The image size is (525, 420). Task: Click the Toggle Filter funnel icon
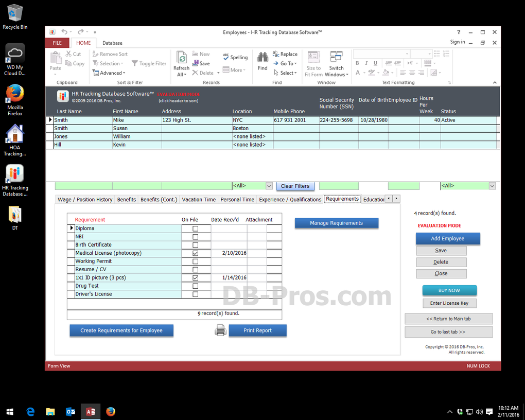click(x=135, y=63)
